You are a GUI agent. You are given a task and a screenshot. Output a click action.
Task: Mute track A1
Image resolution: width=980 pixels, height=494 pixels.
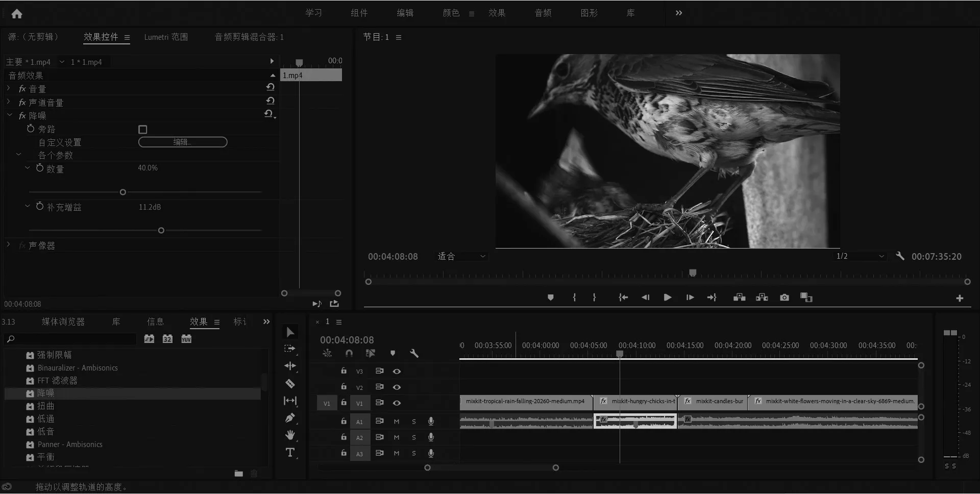397,422
